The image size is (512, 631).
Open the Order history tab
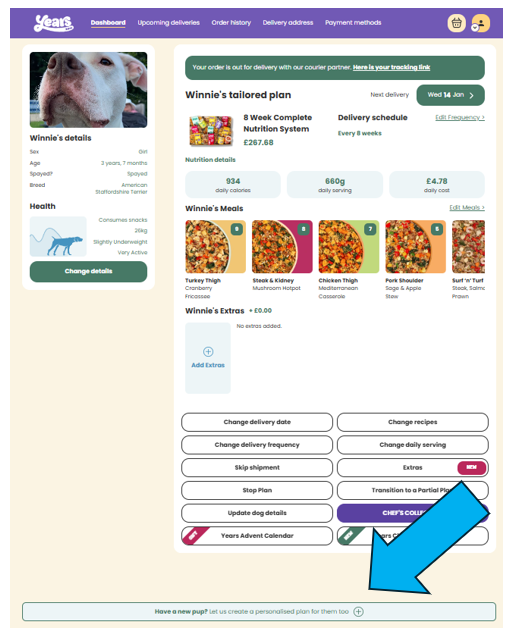pos(231,23)
